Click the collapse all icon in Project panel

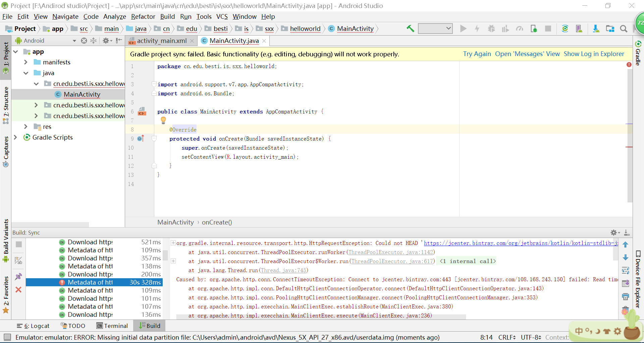pos(94,41)
